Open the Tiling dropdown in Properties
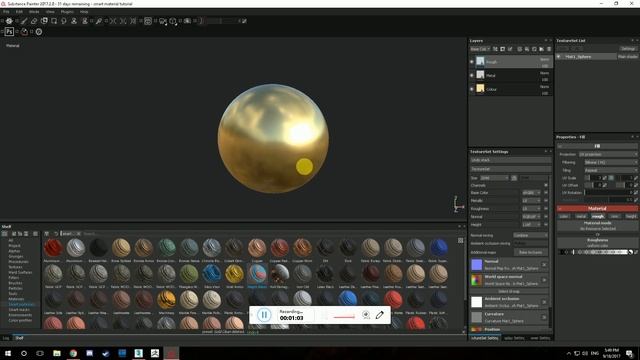This screenshot has width=640, height=360. pos(611,170)
